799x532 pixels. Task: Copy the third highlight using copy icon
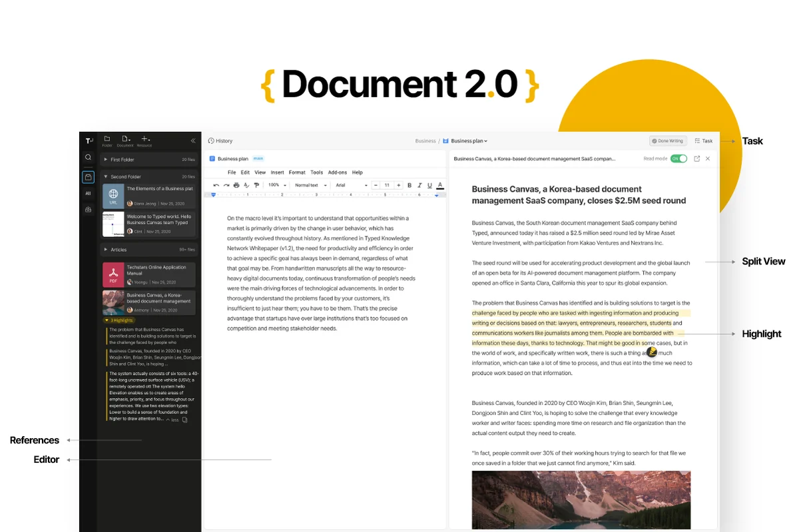click(185, 419)
